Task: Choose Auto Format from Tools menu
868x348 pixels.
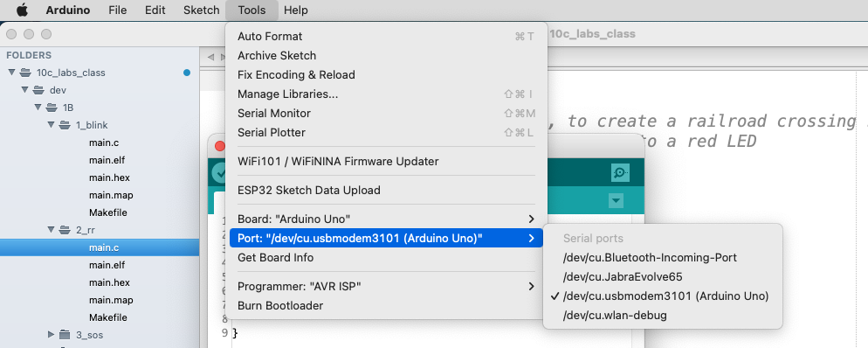Action: pos(386,37)
